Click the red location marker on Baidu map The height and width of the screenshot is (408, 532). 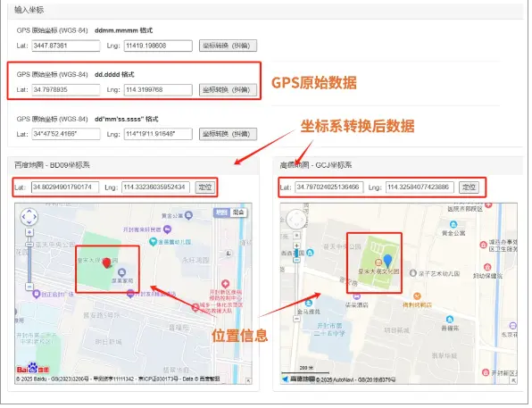[x=107, y=263]
